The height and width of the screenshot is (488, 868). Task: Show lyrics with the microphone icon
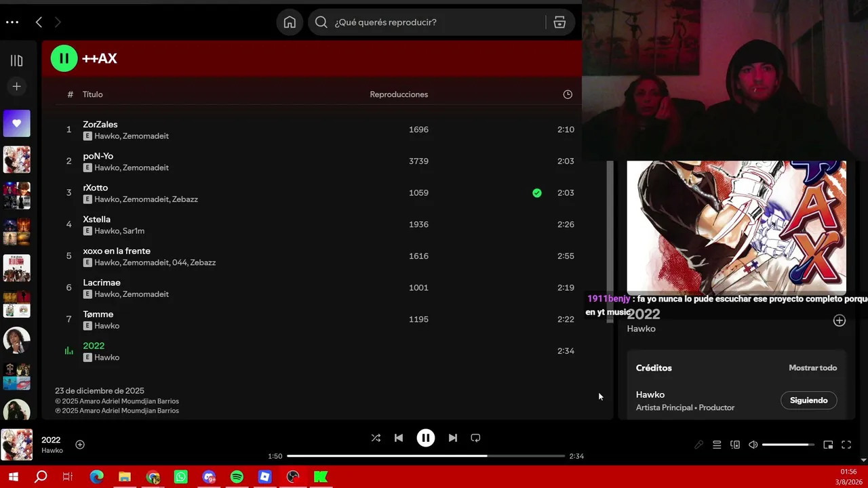[x=698, y=445]
